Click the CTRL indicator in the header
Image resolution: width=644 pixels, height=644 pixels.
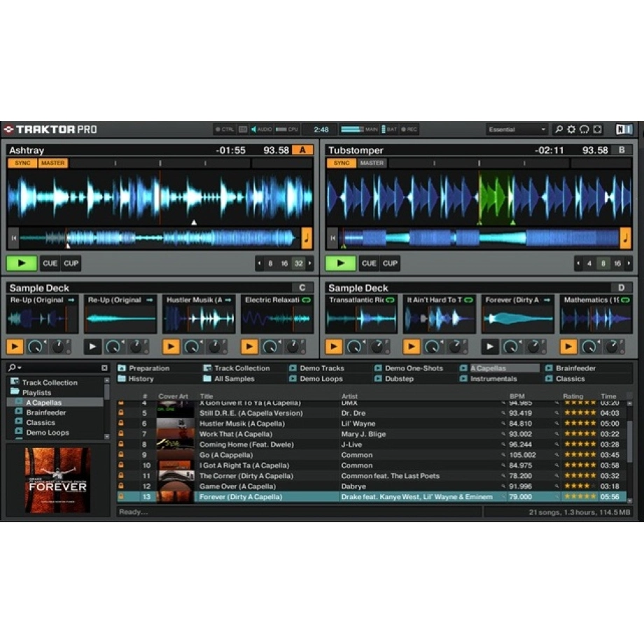pyautogui.click(x=224, y=129)
